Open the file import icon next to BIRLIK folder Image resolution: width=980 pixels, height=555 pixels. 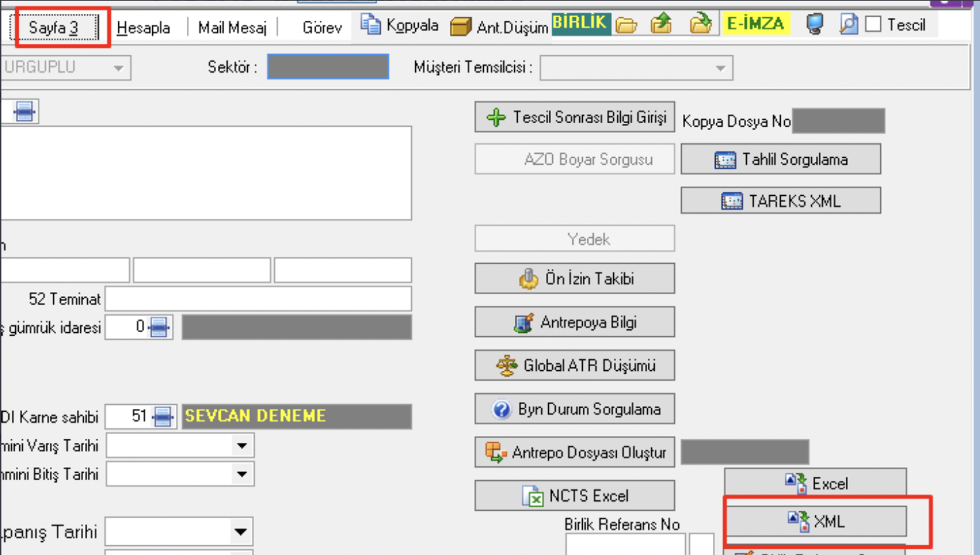click(661, 25)
